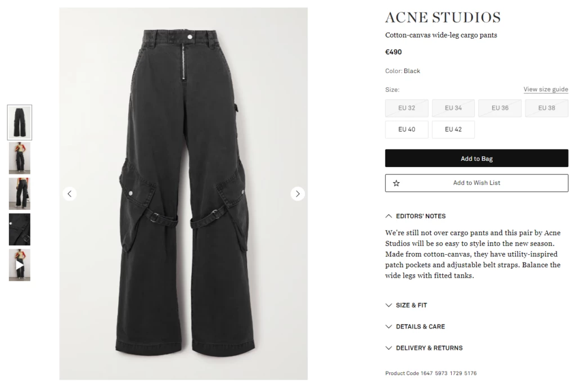View the third thumbnail with model side view
Image resolution: width=576 pixels, height=392 pixels.
(20, 193)
